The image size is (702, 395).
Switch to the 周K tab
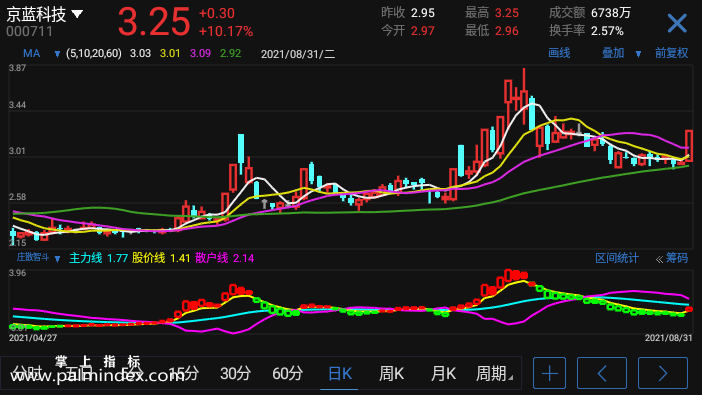pyautogui.click(x=391, y=373)
